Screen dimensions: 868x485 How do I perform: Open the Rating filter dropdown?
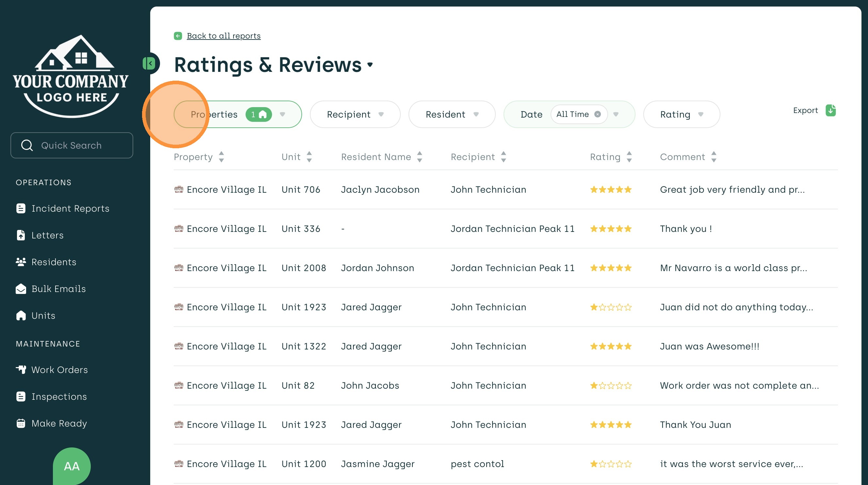tap(681, 114)
